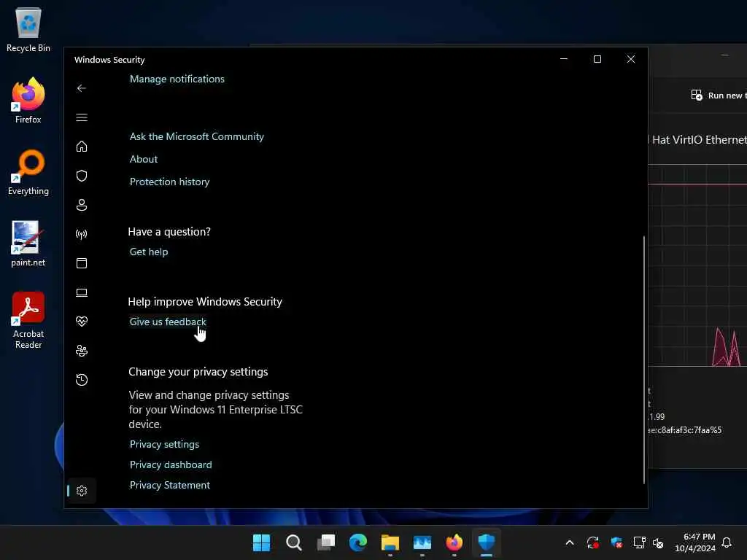Go back using the Windows Security back arrow
This screenshot has height=560, width=747.
pyautogui.click(x=82, y=88)
